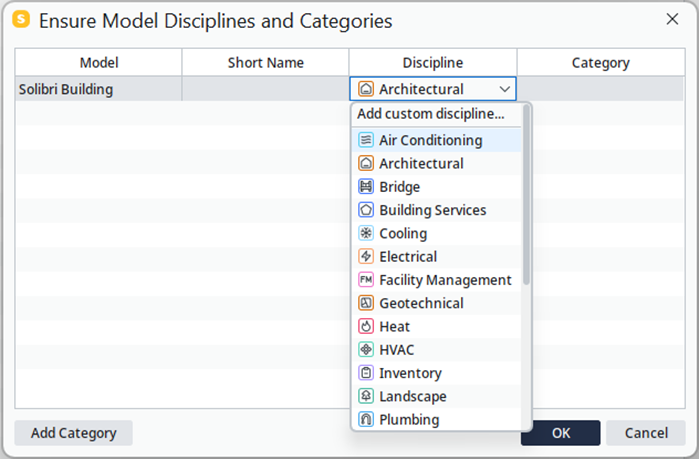Confirm with the OK button
The width and height of the screenshot is (700, 459).
(560, 433)
